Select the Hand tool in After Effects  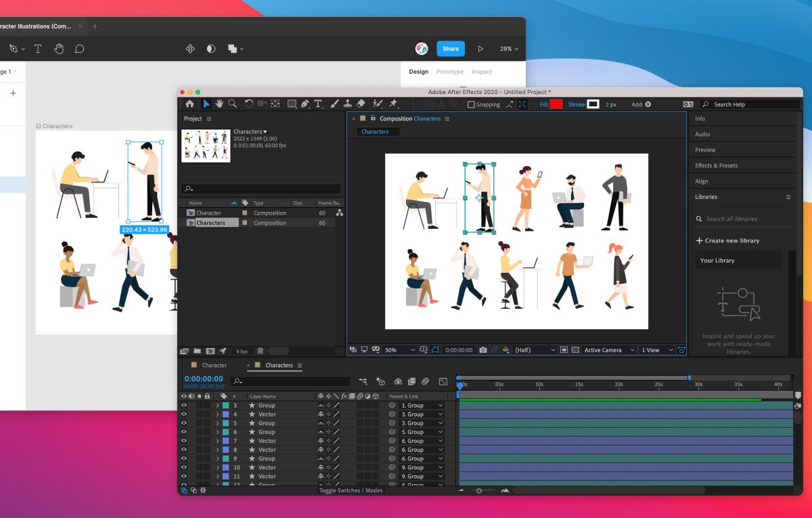(219, 104)
